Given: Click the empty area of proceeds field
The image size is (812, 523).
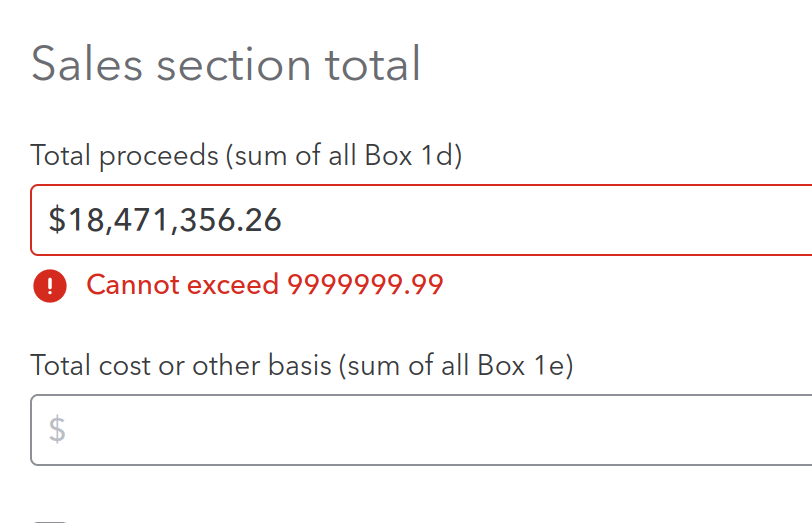Looking at the screenshot, I should (x=544, y=220).
